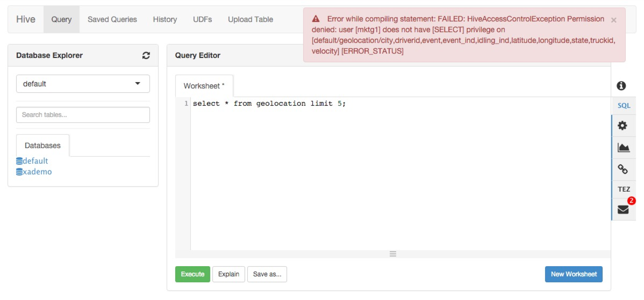Select the SQL tab in right sidebar
644x300 pixels.
pos(624,105)
